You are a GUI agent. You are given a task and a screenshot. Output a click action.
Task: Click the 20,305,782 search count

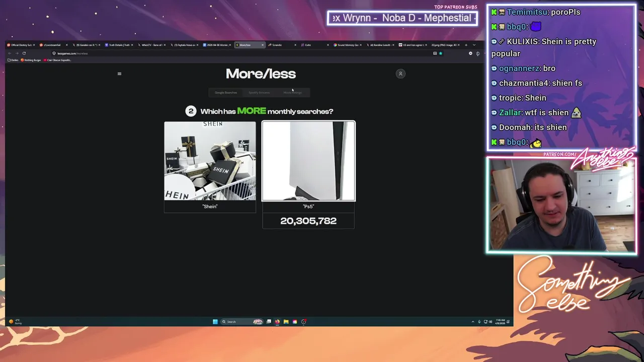[308, 221]
